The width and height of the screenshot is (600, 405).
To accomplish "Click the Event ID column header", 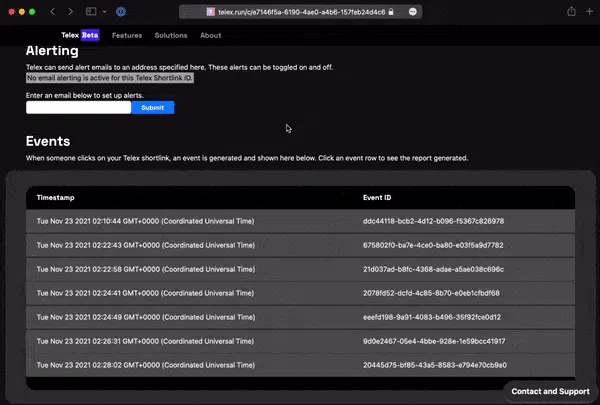I will [377, 198].
